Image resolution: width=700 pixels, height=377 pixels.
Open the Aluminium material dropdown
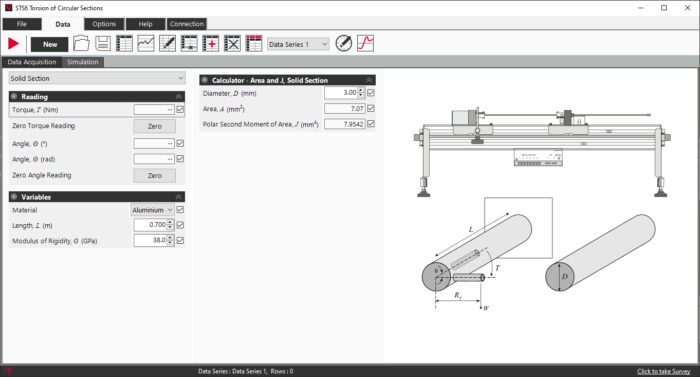pos(152,210)
